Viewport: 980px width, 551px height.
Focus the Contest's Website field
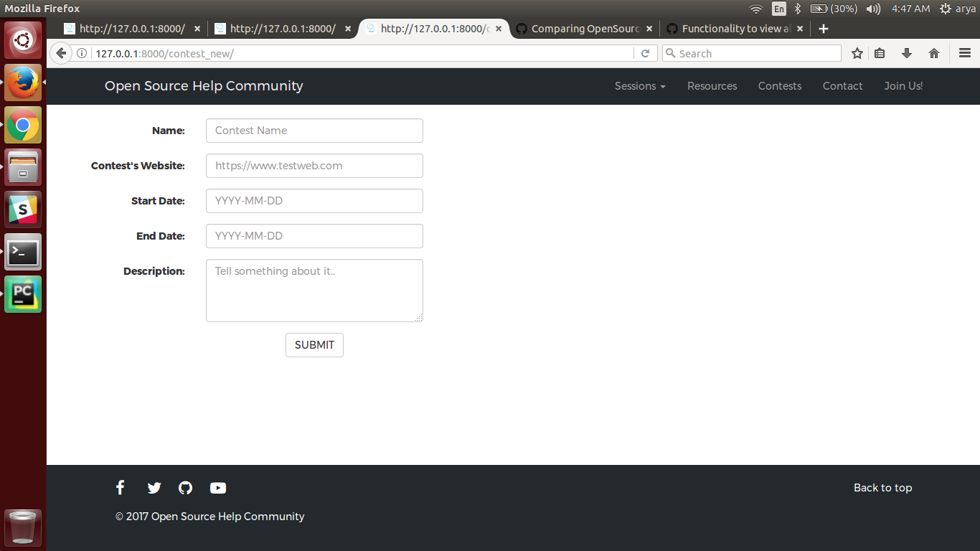[314, 166]
